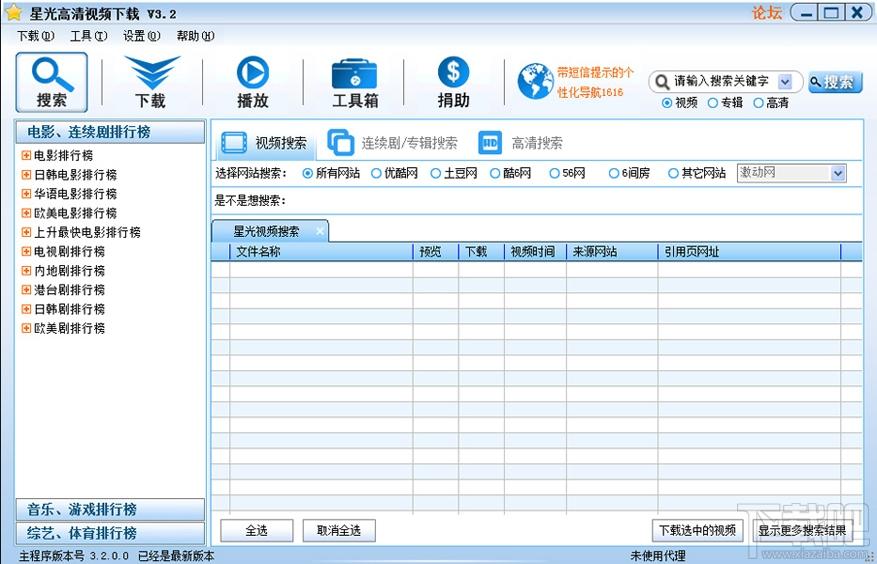Screen dimensions: 877x564
Task: Click the HD 高清搜索 icon
Action: (x=490, y=143)
